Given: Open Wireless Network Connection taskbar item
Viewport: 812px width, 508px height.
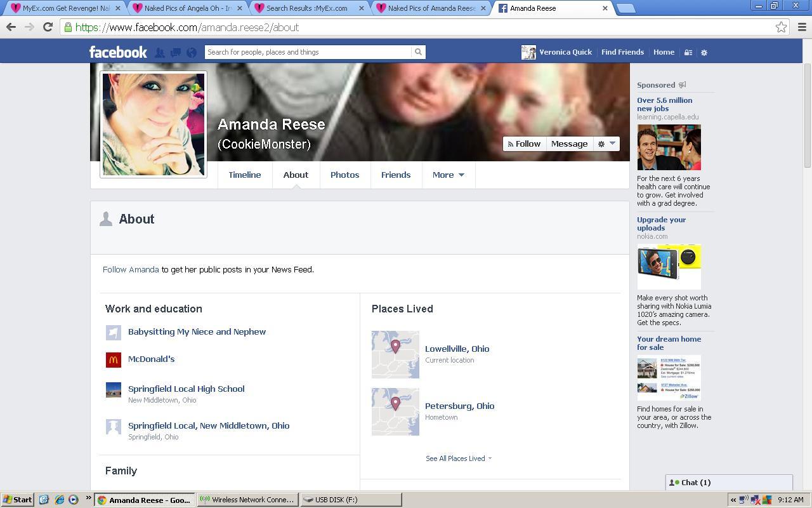Looking at the screenshot, I should 247,500.
